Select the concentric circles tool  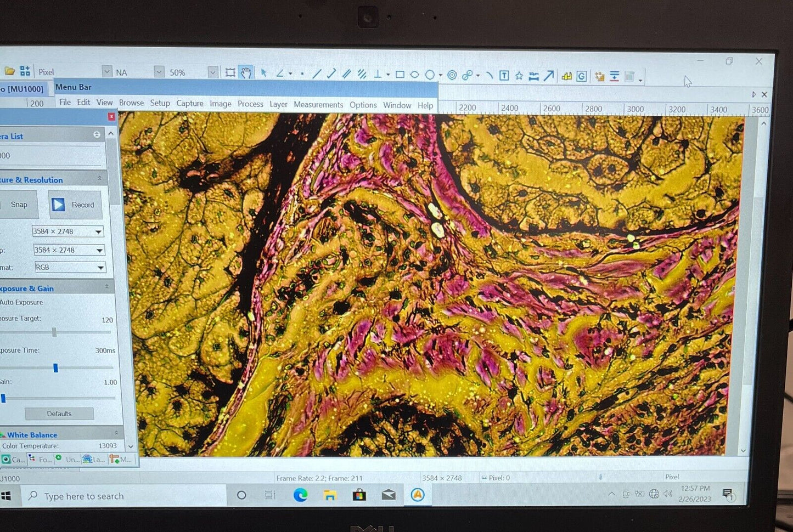coord(452,75)
